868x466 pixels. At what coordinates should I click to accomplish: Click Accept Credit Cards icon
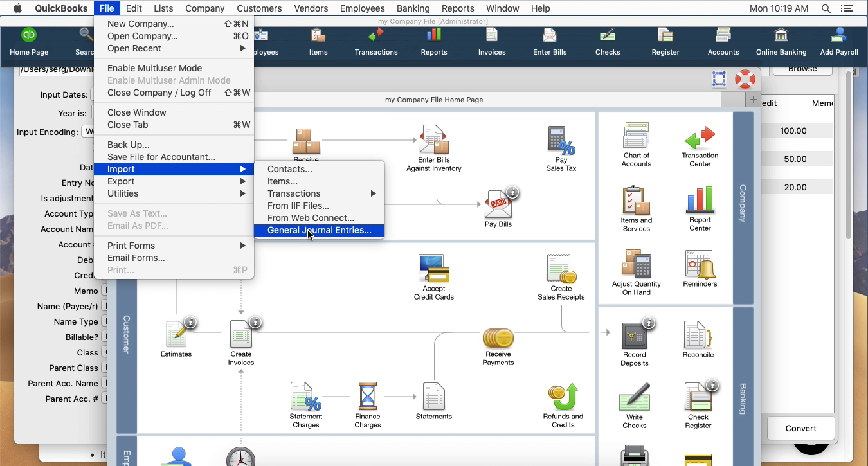click(433, 269)
